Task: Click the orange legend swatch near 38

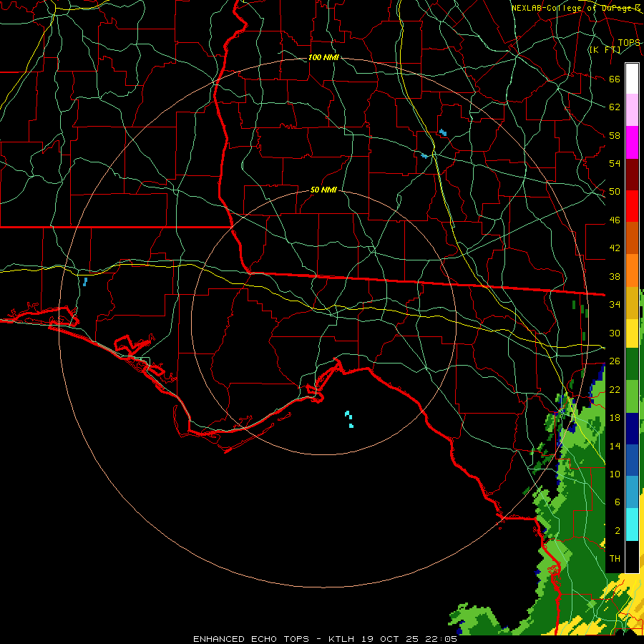Action: [632, 270]
